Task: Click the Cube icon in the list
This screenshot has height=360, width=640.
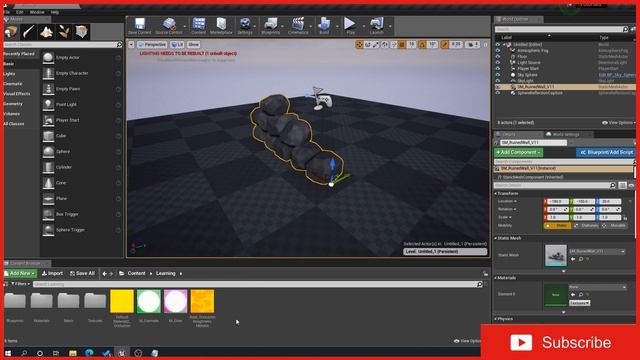Action: tap(48, 136)
